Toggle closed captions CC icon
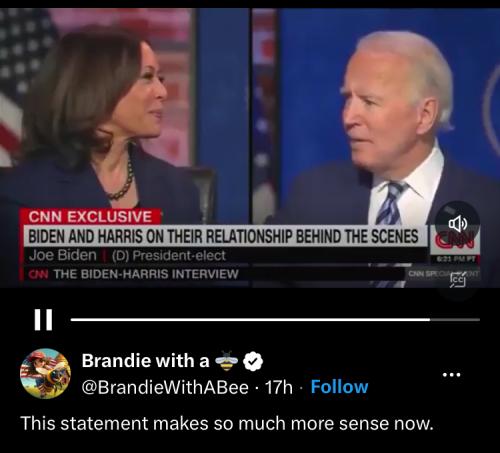Viewport: 500px width, 453px height. click(458, 280)
